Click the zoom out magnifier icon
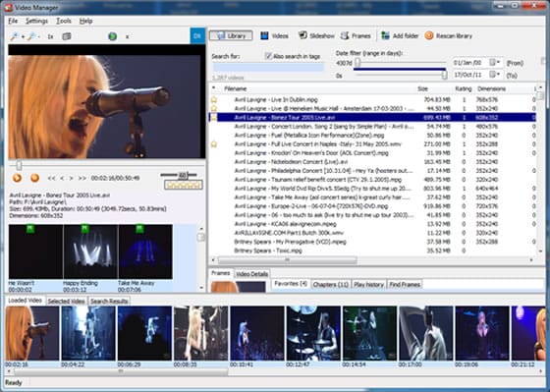This screenshot has width=550, height=392. coord(31,36)
